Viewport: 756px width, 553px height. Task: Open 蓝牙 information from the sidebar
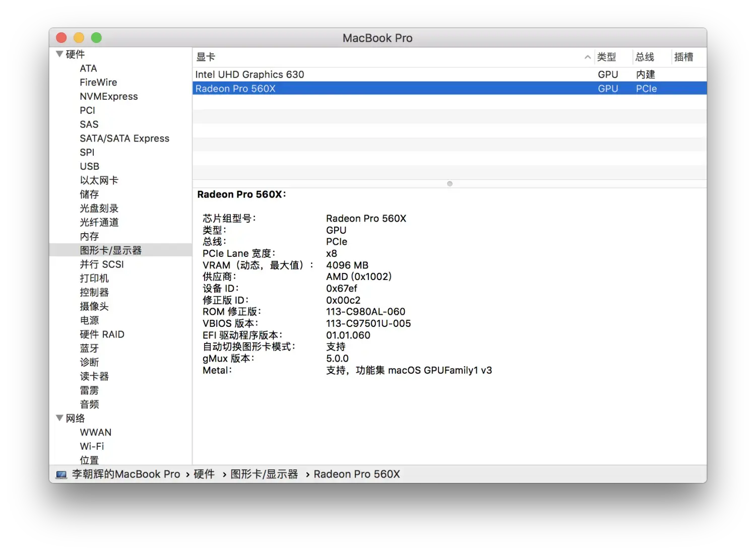(x=89, y=348)
